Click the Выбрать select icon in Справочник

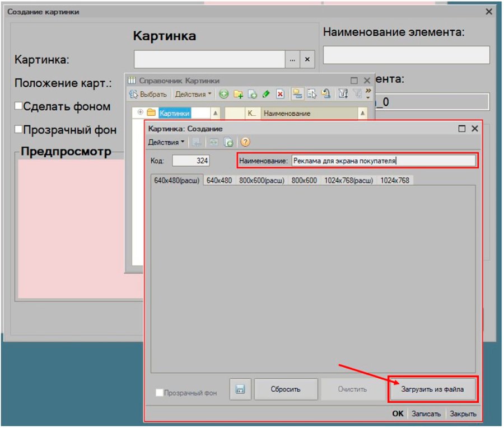tap(133, 94)
